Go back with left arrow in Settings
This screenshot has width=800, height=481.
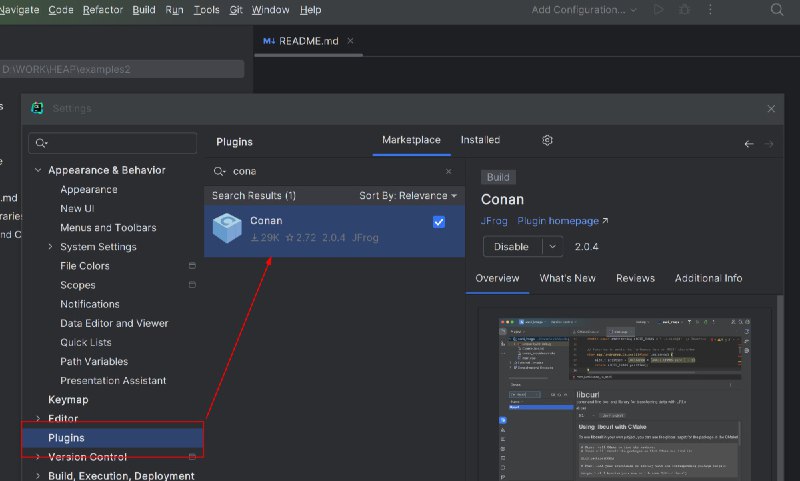(749, 144)
